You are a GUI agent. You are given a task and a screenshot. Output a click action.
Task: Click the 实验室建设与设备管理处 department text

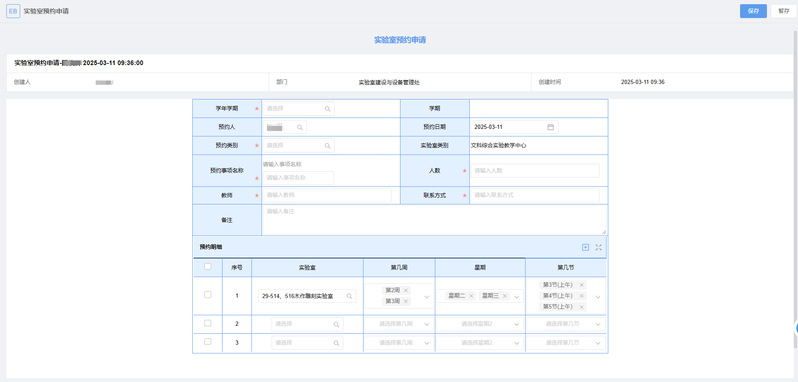click(389, 82)
